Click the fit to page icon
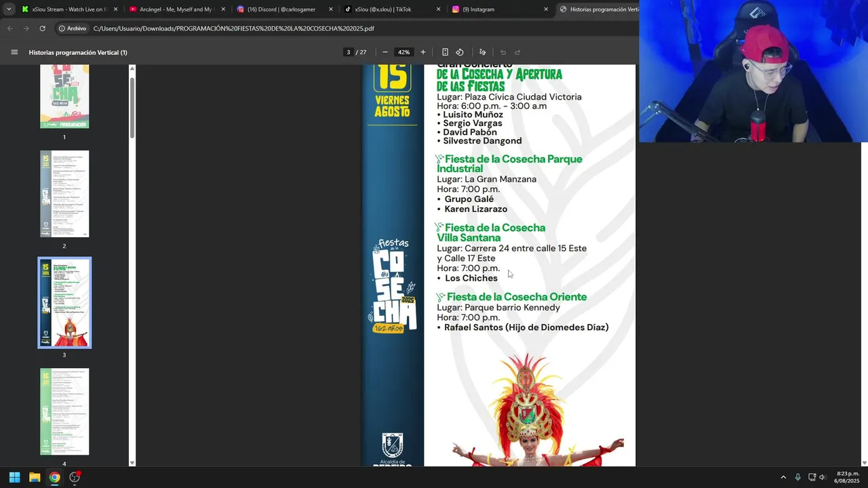This screenshot has width=868, height=488. 445,52
